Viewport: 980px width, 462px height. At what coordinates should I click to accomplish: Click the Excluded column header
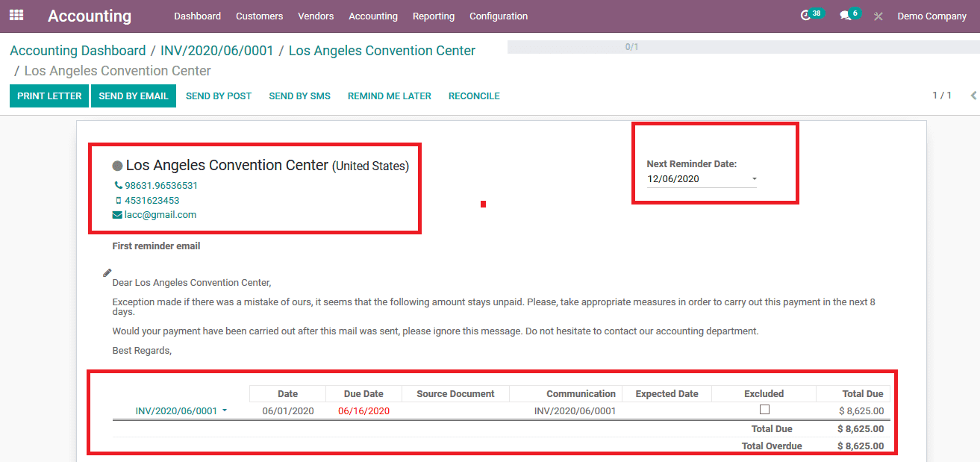(x=764, y=393)
